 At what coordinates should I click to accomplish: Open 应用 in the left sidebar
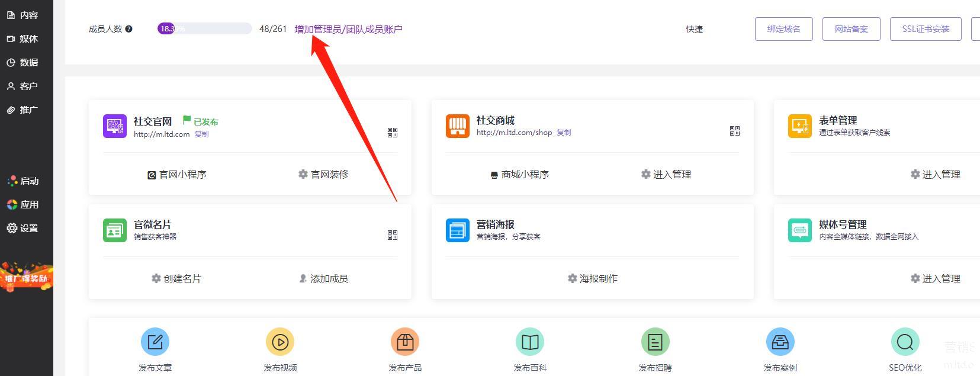click(x=23, y=204)
